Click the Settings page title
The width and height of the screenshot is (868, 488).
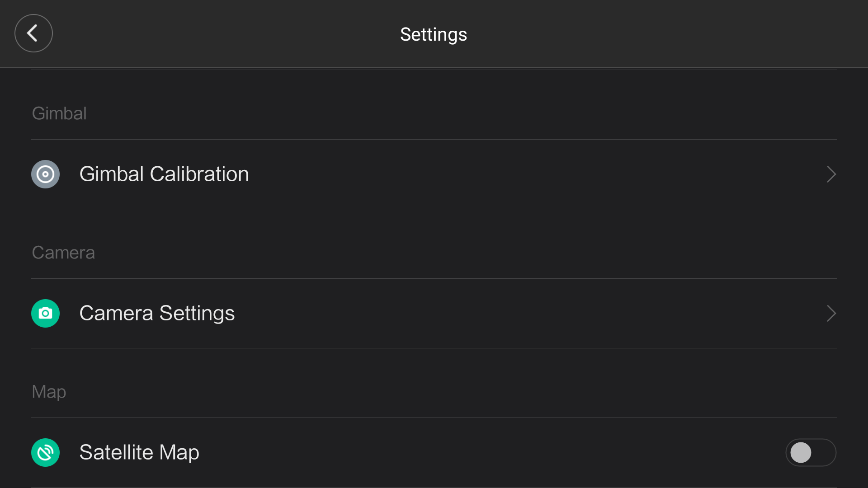(434, 34)
